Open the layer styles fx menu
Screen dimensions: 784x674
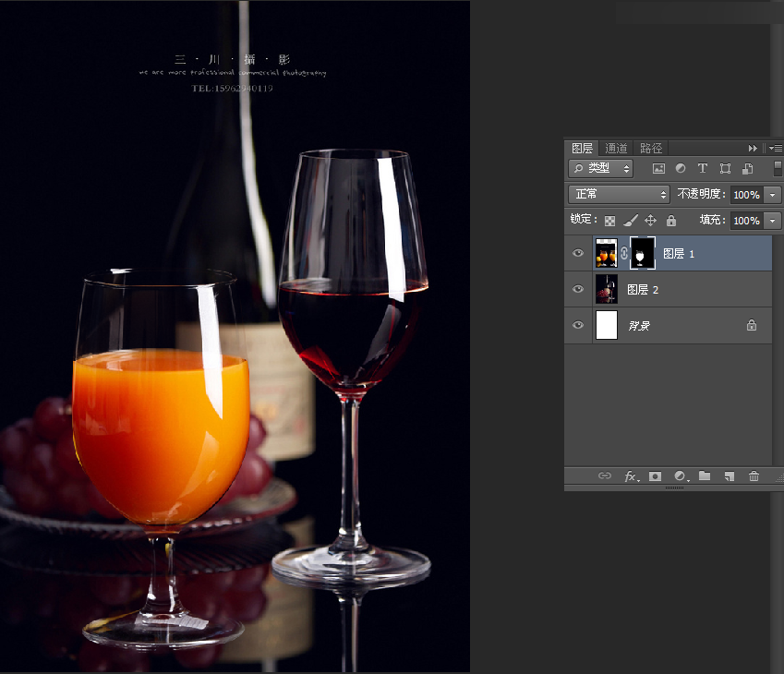coord(631,476)
